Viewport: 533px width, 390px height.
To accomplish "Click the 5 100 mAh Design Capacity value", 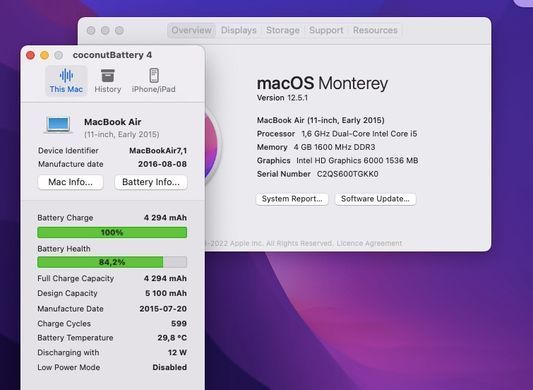I will [x=166, y=293].
